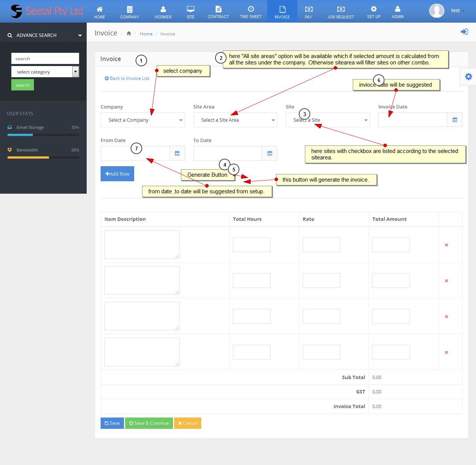Remove the third invoice item row
Viewport: 476px width, 465px height.
[446, 317]
